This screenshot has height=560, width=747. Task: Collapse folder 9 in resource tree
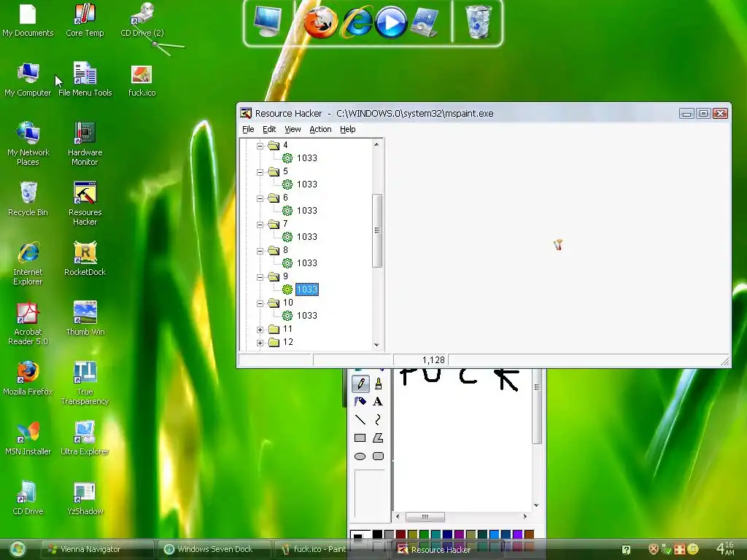point(260,276)
